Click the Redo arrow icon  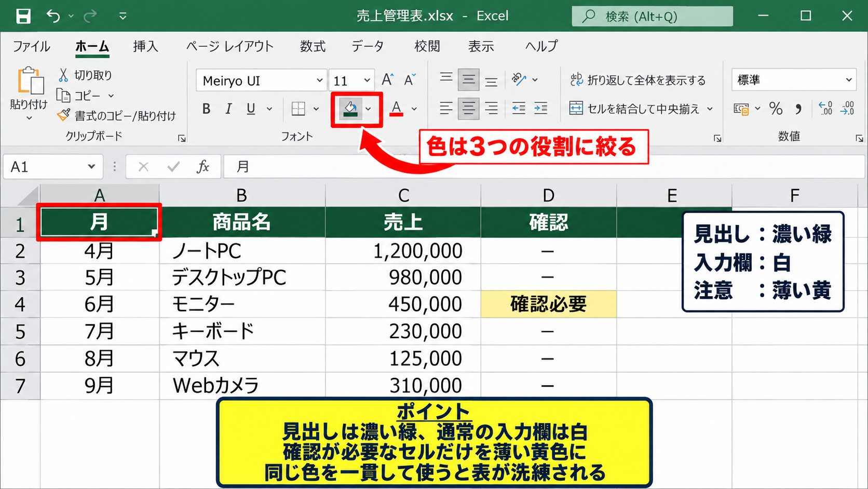pyautogui.click(x=90, y=16)
